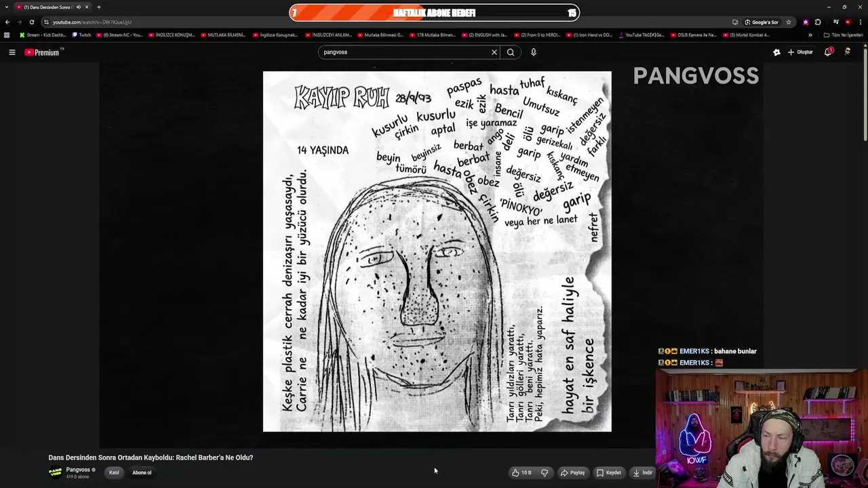Save video with Kaydet button
The height and width of the screenshot is (488, 868).
click(x=609, y=472)
